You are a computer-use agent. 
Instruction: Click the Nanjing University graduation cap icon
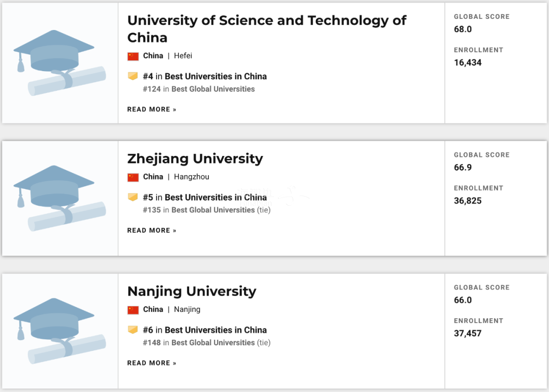pos(59,331)
